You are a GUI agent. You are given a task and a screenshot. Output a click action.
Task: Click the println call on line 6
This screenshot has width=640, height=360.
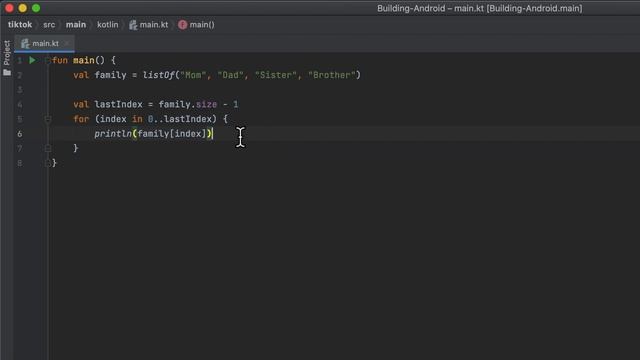point(113,134)
